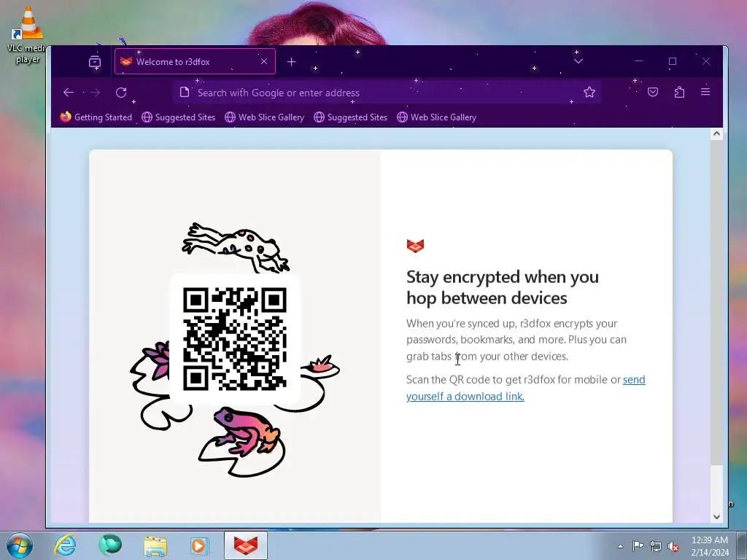Open the clock showing 12:39 AM
Image resolution: width=747 pixels, height=560 pixels.
pyautogui.click(x=710, y=545)
